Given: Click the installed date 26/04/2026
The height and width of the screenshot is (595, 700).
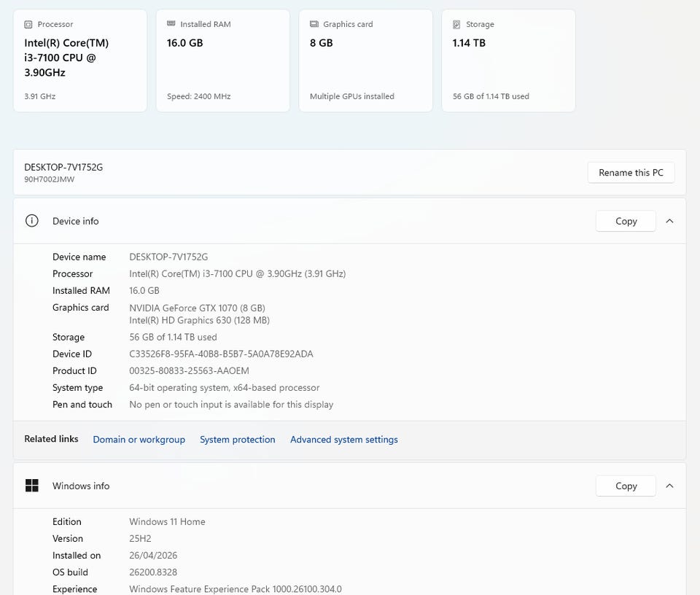Looking at the screenshot, I should point(153,556).
